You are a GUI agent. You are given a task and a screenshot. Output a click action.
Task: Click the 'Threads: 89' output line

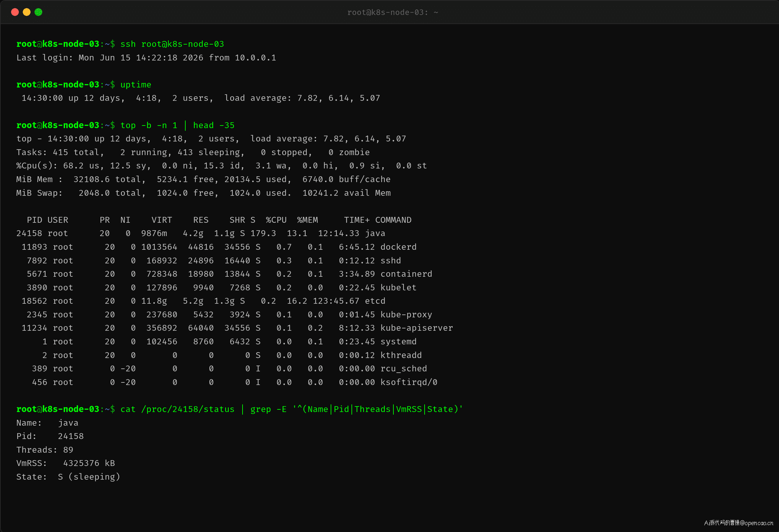pos(45,450)
